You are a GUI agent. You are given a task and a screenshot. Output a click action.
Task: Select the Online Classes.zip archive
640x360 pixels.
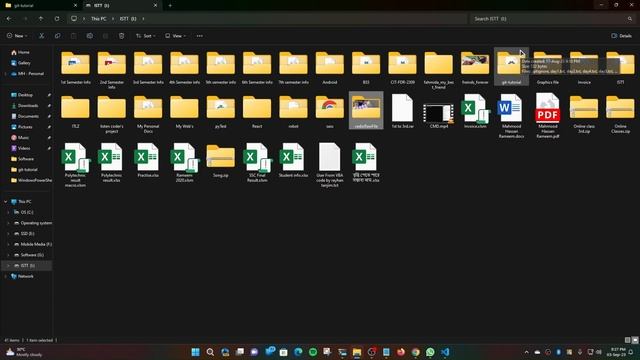click(x=620, y=114)
